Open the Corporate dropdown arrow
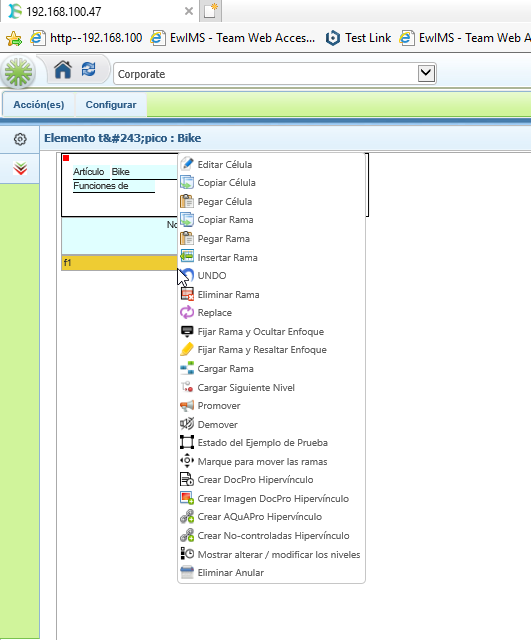The image size is (531, 640). pyautogui.click(x=426, y=73)
